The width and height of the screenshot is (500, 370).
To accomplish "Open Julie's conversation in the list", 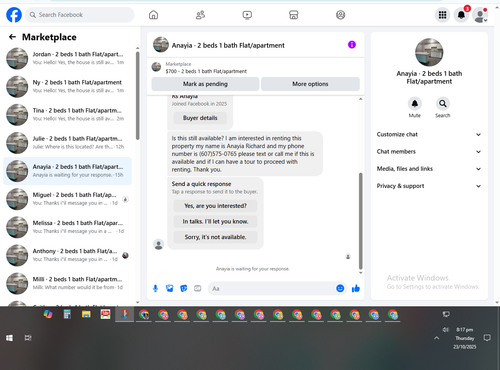I will [x=67, y=143].
